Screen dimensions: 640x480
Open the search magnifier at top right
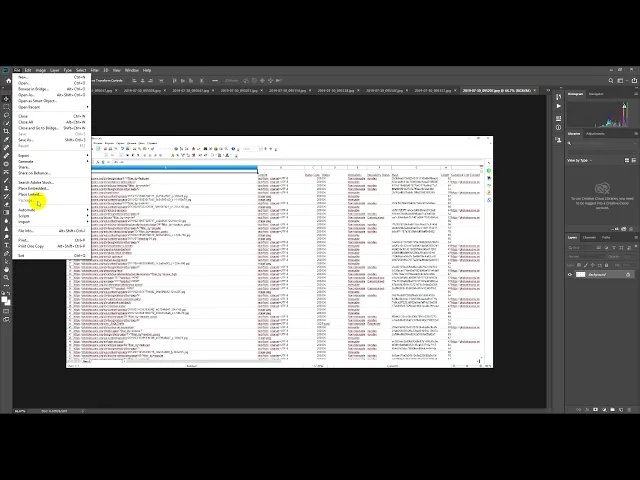(611, 81)
